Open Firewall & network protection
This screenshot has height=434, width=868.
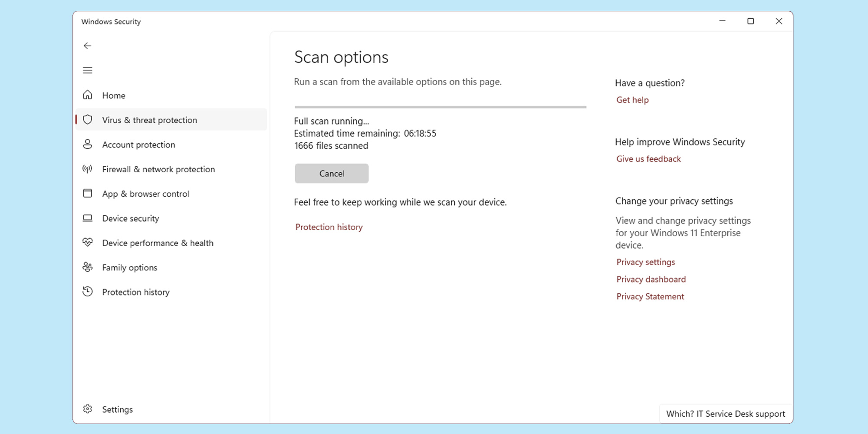tap(158, 169)
